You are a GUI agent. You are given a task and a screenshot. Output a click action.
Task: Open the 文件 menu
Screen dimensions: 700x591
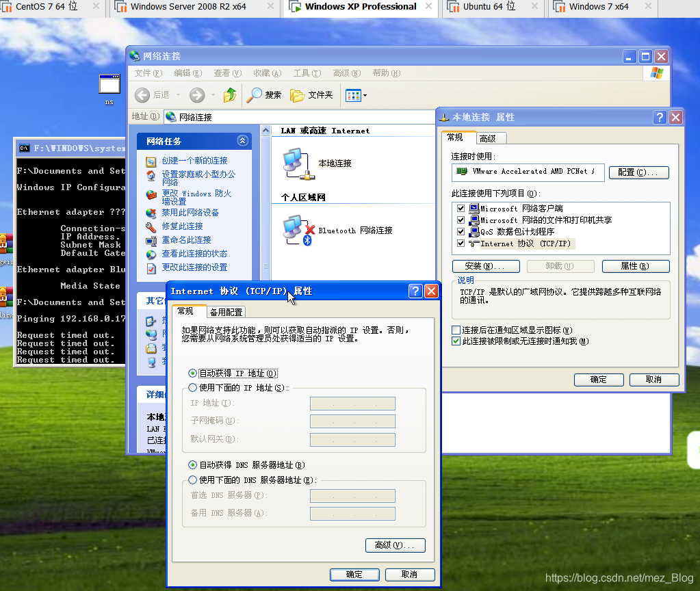pos(148,73)
